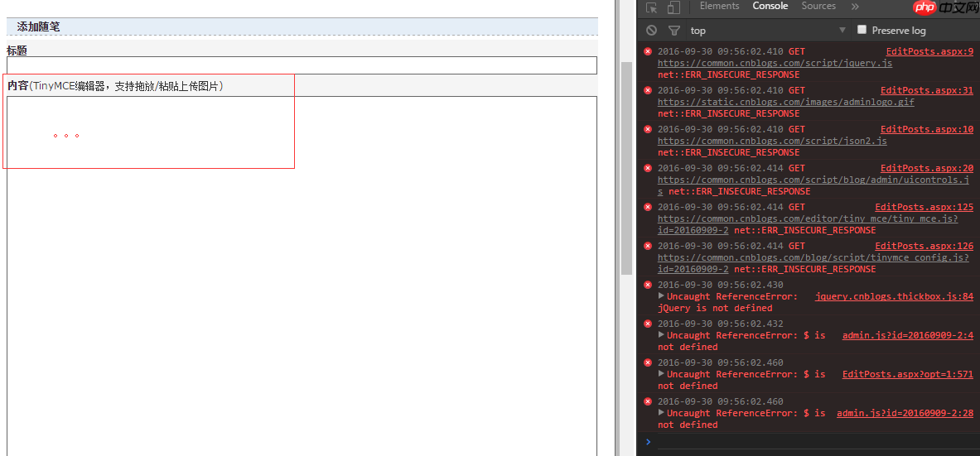
Task: Open the EditPosts.aspx:20 source link
Action: [927, 168]
